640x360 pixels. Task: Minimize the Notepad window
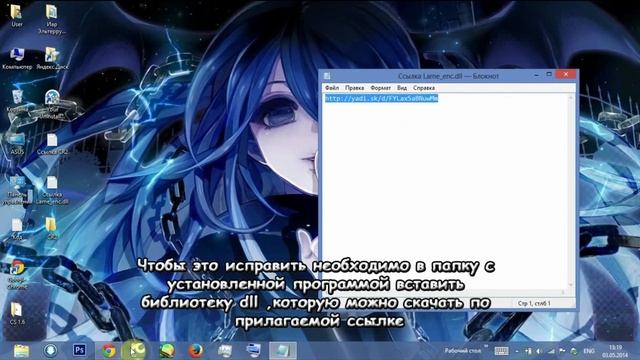(536, 75)
